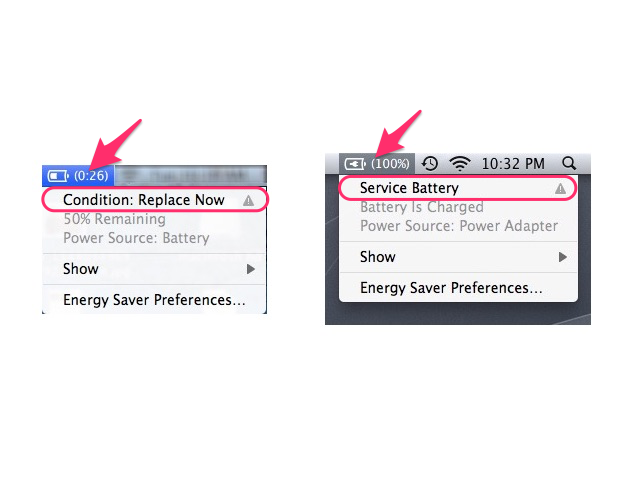Open Spotlight magnifying glass search
640x480 pixels.
pos(569,164)
